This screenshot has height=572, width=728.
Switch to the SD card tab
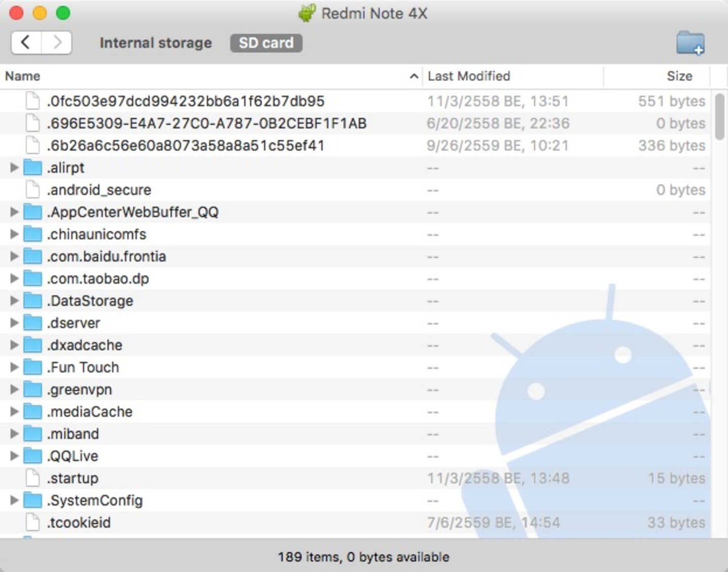click(x=266, y=43)
